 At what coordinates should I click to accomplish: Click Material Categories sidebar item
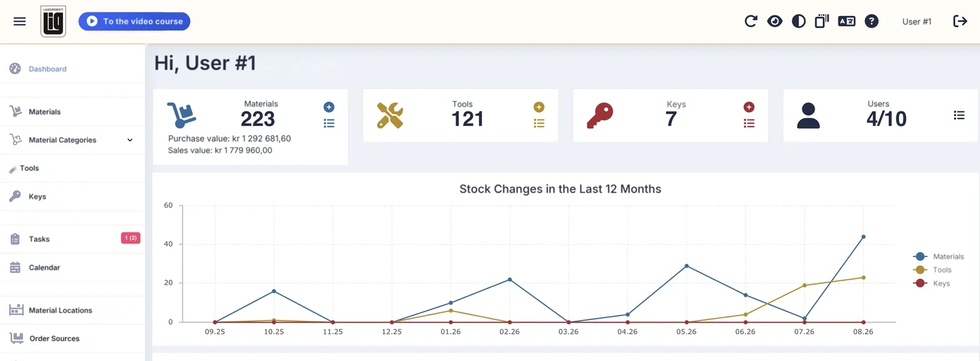click(x=72, y=140)
